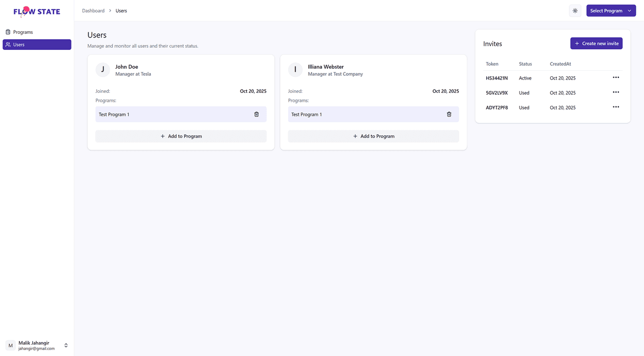This screenshot has height=356, width=644.
Task: Add John Doe to a program
Action: coord(181,136)
